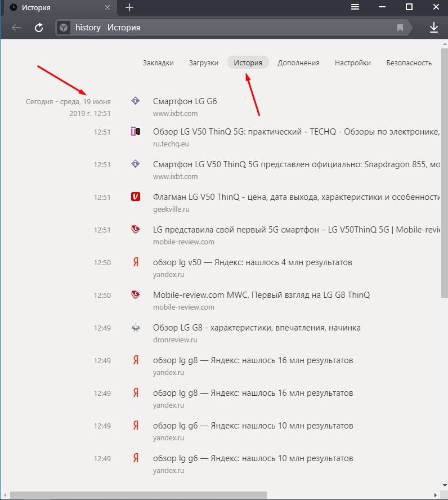Bookmark this page with the bookmark icon
Image resolution: width=448 pixels, height=500 pixels.
400,28
